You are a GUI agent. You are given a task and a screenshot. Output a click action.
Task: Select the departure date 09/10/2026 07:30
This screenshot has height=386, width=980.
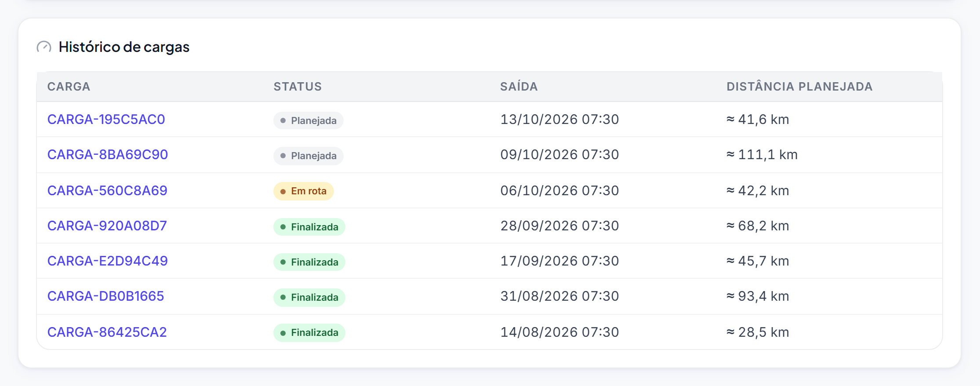click(559, 155)
